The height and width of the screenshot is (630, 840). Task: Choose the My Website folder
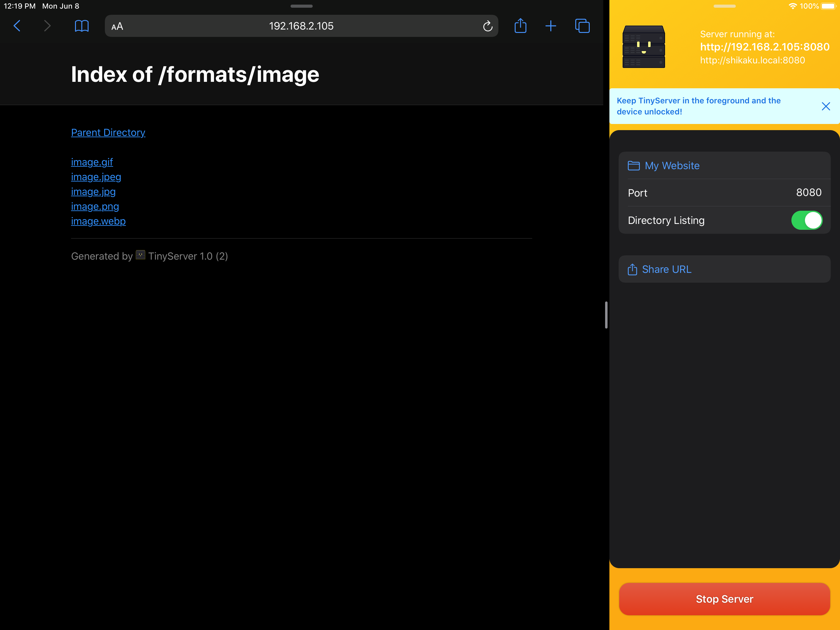(672, 166)
